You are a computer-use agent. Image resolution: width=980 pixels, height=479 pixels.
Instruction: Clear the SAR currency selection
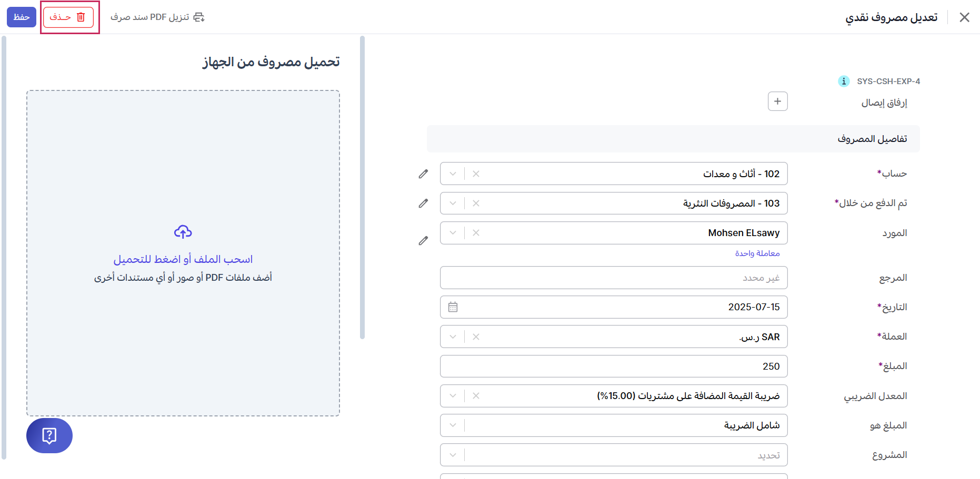(x=476, y=337)
